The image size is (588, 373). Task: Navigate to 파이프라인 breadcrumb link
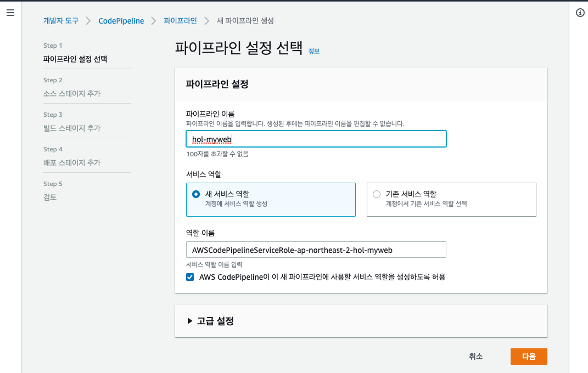(x=180, y=21)
